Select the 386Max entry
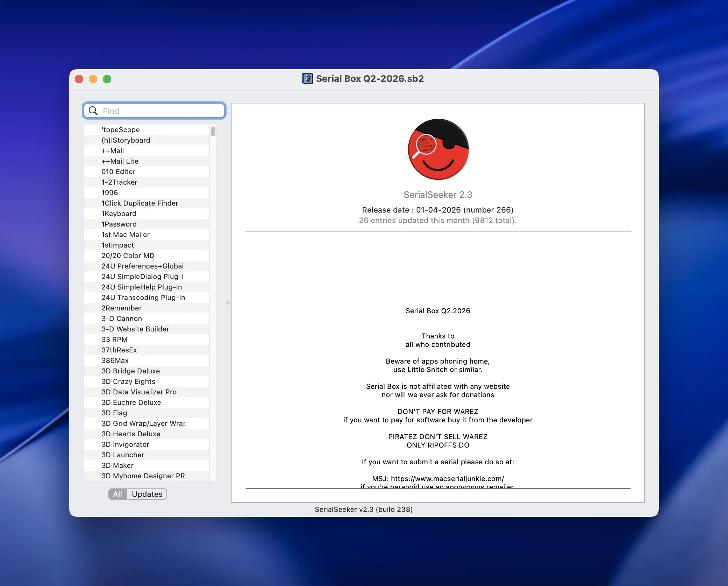Screen dimensions: 728x586 (147, 360)
